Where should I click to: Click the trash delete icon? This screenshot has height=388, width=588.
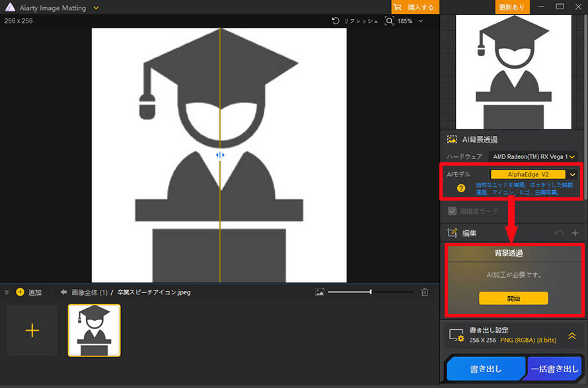(x=425, y=292)
